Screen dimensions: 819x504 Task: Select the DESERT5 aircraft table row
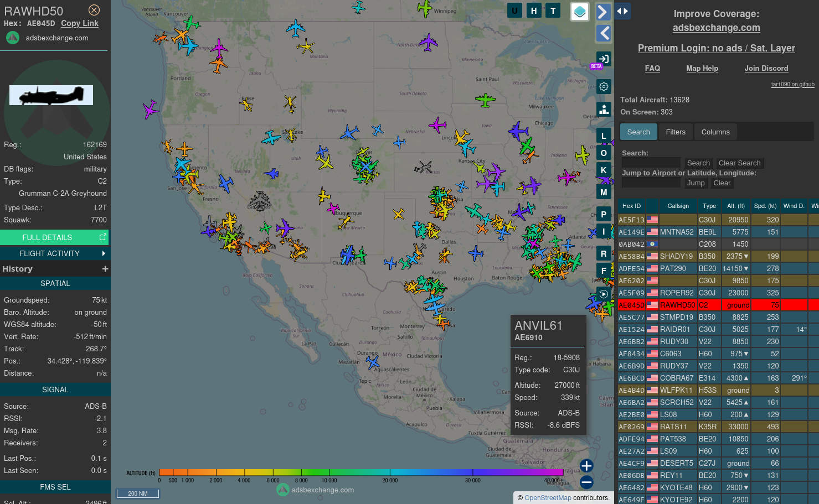point(718,463)
